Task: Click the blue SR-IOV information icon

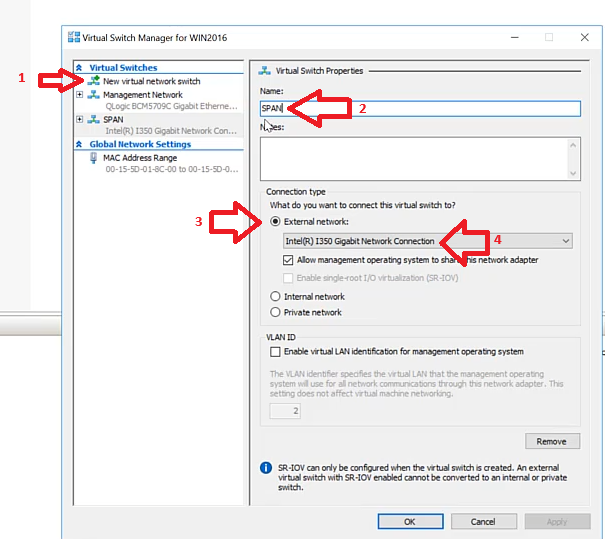Action: click(266, 468)
